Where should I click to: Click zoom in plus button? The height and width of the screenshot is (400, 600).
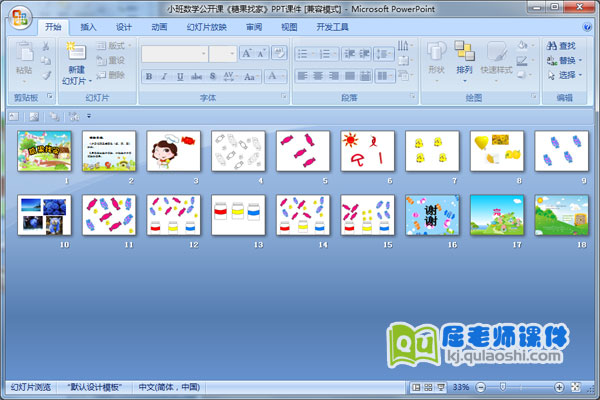pyautogui.click(x=559, y=388)
